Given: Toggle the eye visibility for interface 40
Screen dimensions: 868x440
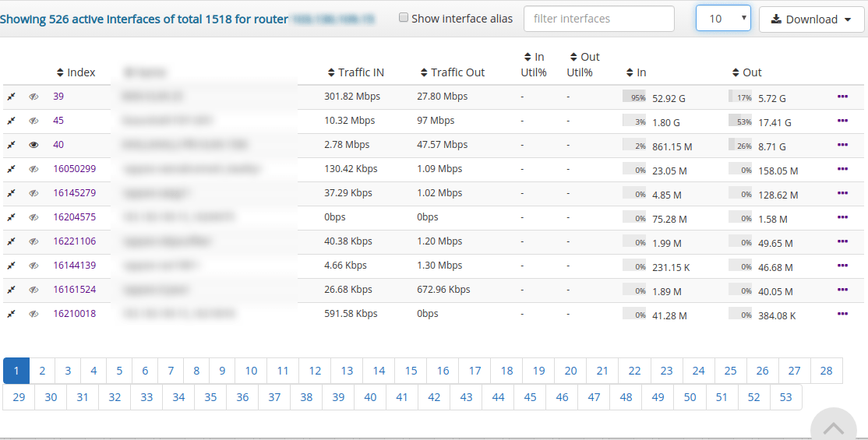Looking at the screenshot, I should click(x=34, y=145).
